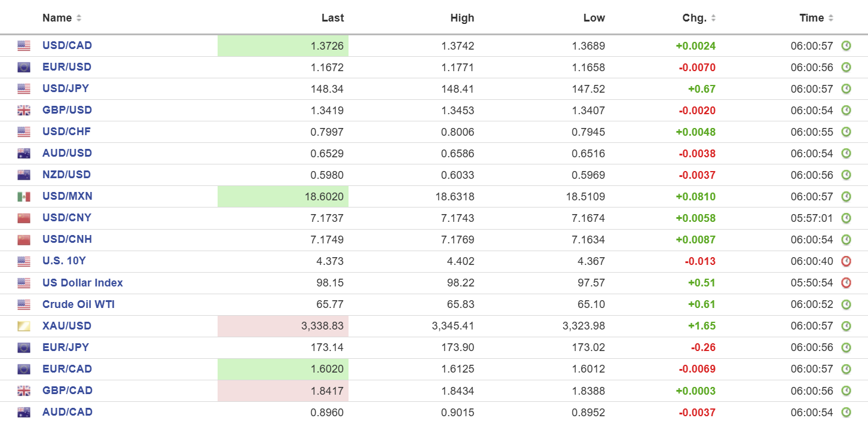Screen dimensions: 868x421
Task: Click the Mexico flag icon beside USD/MXN
Action: click(x=24, y=197)
